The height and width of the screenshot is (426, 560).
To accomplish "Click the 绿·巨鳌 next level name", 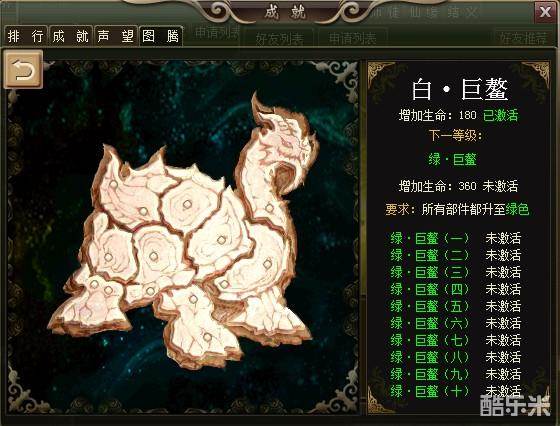I will pos(452,159).
